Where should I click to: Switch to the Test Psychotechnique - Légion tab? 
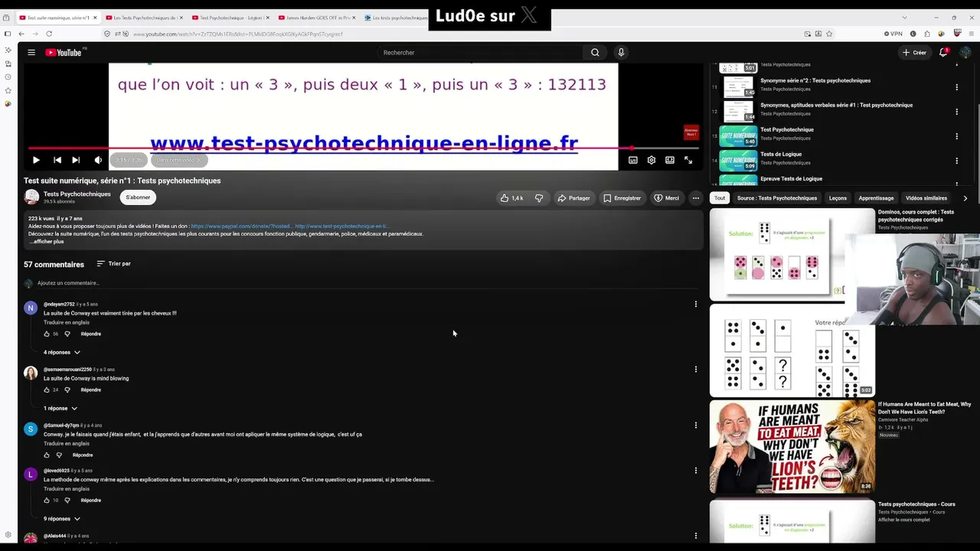[231, 18]
